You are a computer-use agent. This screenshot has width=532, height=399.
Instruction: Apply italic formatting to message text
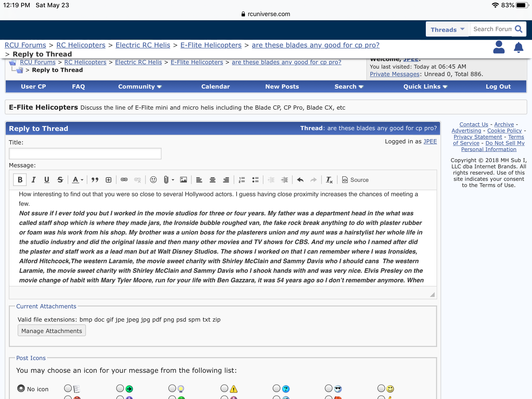click(x=34, y=180)
